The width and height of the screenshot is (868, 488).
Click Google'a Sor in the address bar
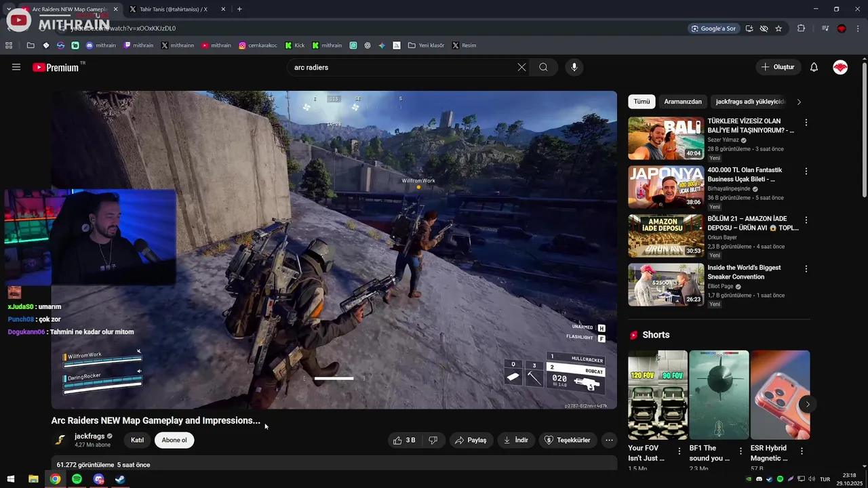(x=713, y=28)
